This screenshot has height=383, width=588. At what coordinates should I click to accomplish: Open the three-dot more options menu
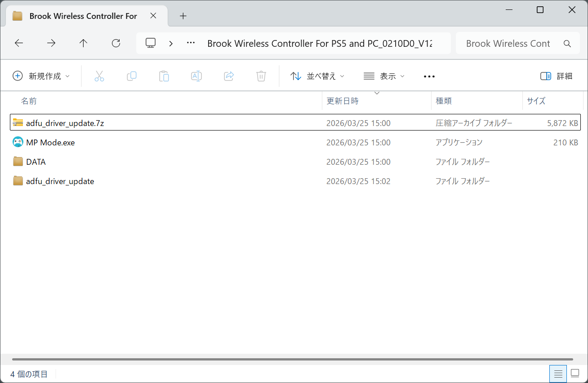point(429,77)
